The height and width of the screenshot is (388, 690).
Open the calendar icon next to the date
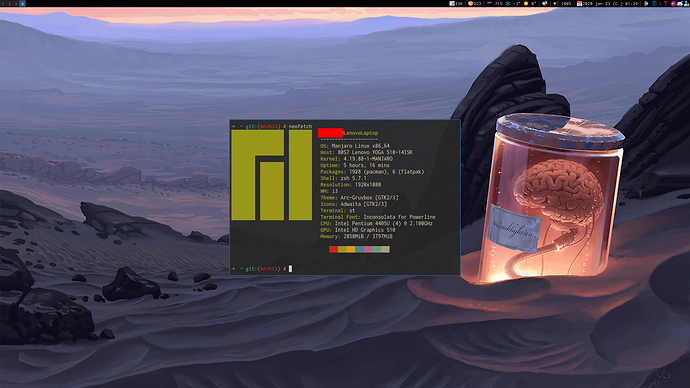pos(579,3)
